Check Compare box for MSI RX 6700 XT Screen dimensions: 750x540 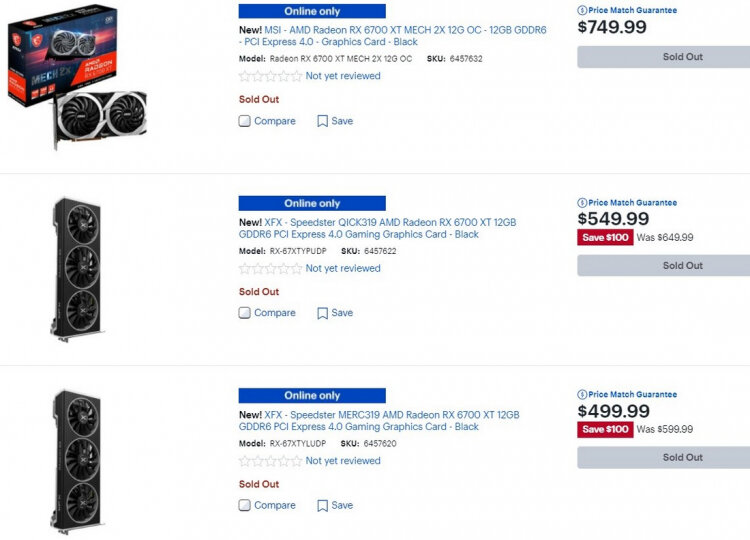245,121
